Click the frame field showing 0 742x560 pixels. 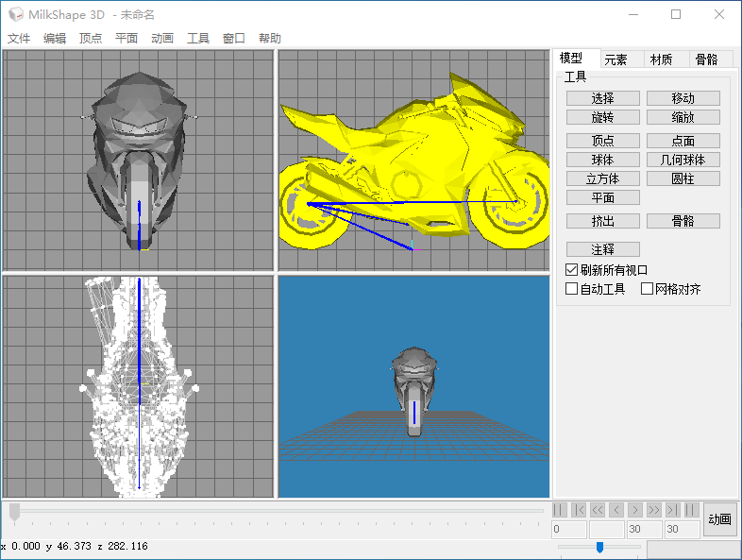tap(569, 529)
